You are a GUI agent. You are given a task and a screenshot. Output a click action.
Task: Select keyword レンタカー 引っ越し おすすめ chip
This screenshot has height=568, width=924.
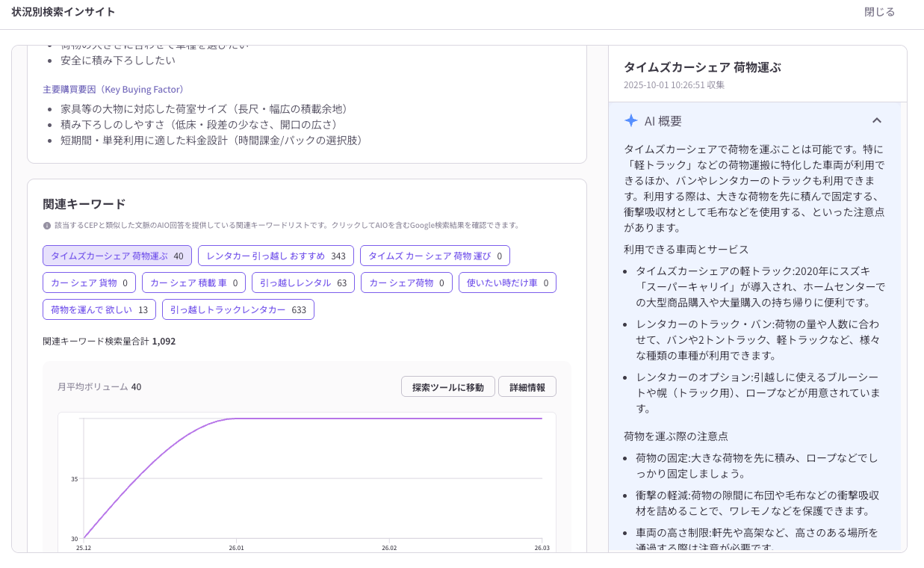pyautogui.click(x=276, y=256)
